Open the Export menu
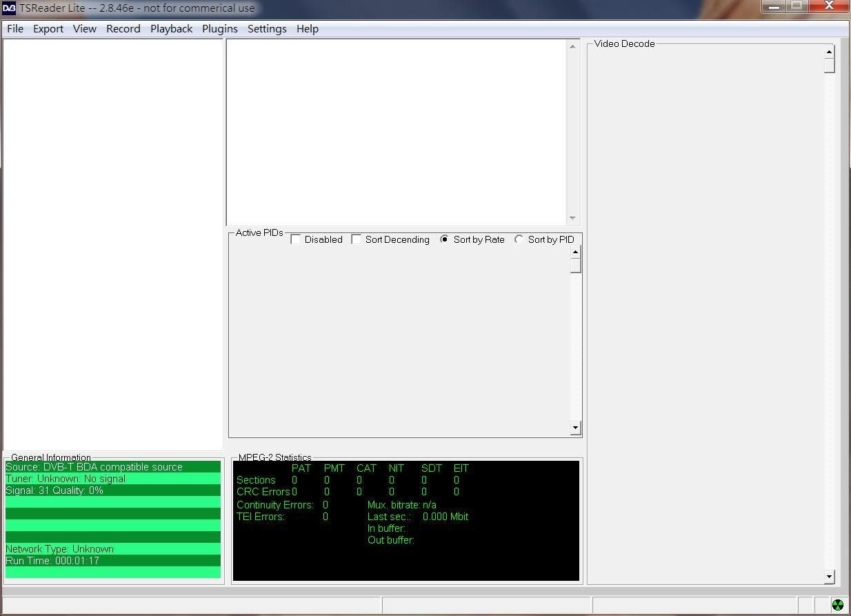The height and width of the screenshot is (616, 851). 48,29
